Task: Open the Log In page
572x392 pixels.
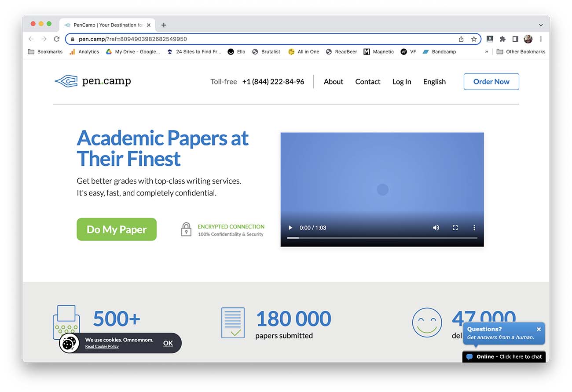Action: (x=402, y=82)
